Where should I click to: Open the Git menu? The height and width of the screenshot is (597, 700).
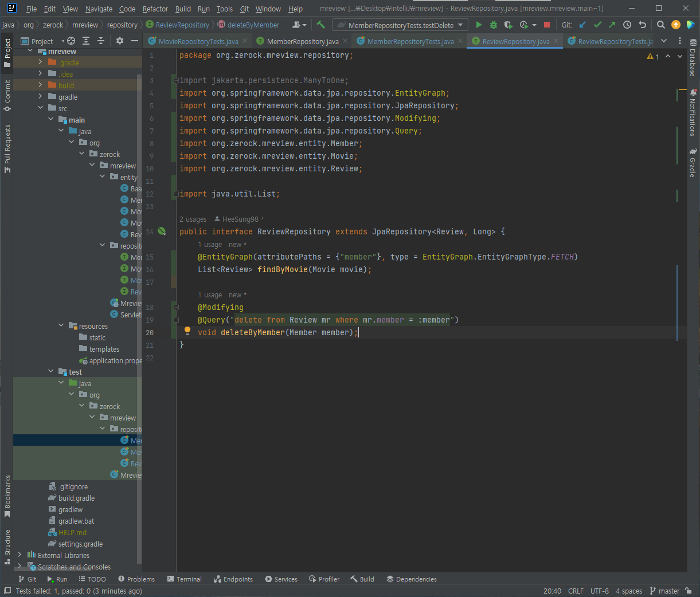coord(244,9)
